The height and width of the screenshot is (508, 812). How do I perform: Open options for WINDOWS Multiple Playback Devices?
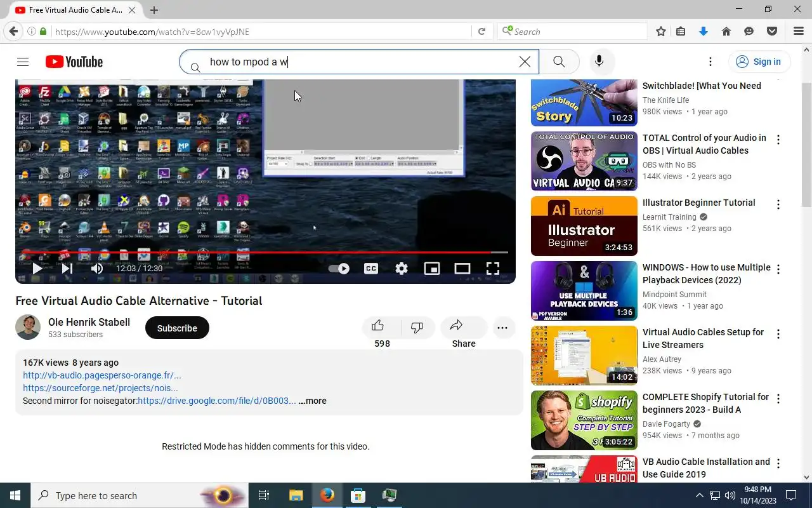coord(778,269)
